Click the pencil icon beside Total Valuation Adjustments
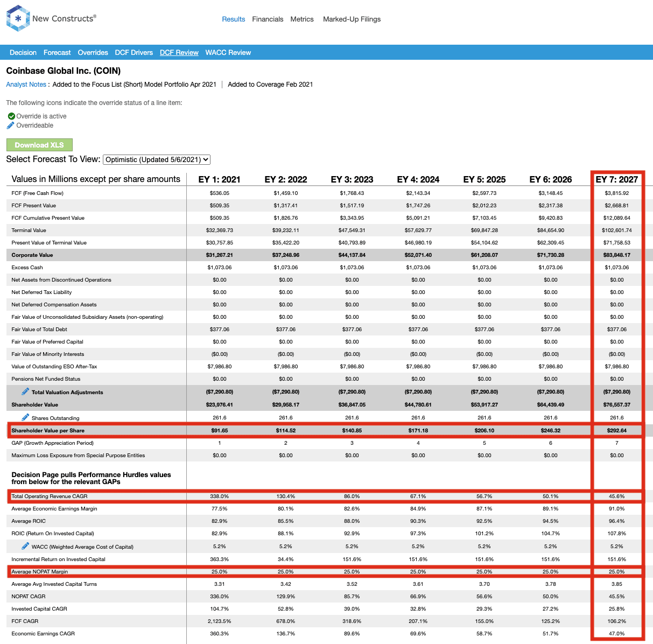 [x=25, y=391]
